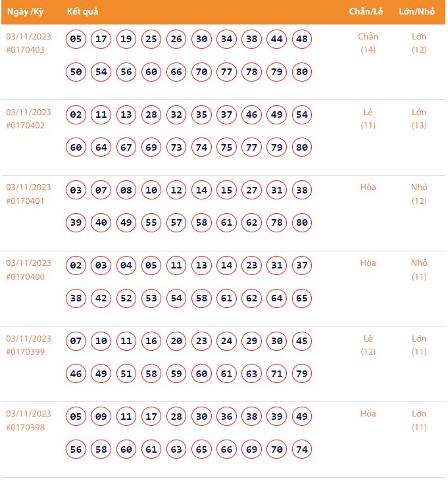
Task: Open draw #0170398 link
Action: click(x=26, y=427)
